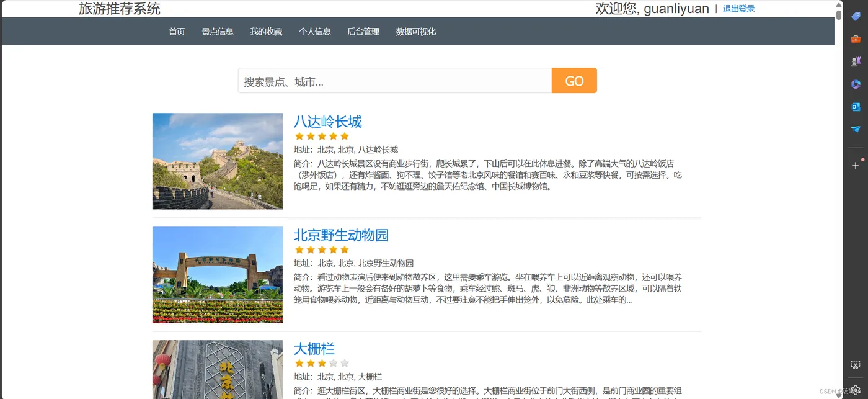This screenshot has width=868, height=399.
Task: Open the screenshot scissors sidebar icon
Action: tap(856, 365)
